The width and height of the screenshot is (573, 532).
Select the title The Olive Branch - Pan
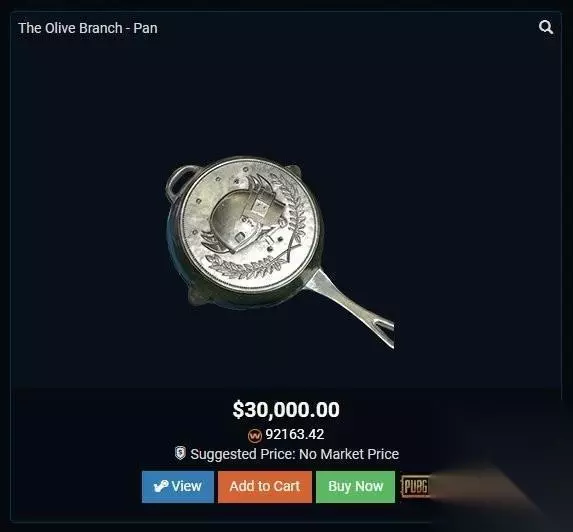pyautogui.click(x=88, y=28)
